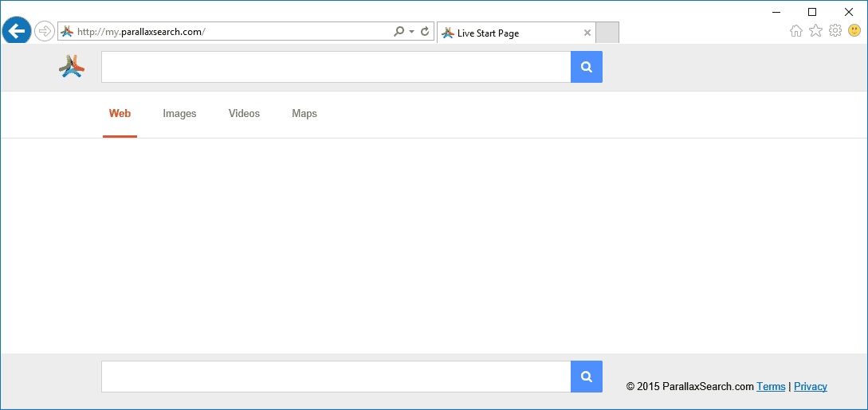Open a new tab with the blank tab button
Viewport: 868px width, 410px height.
point(607,33)
